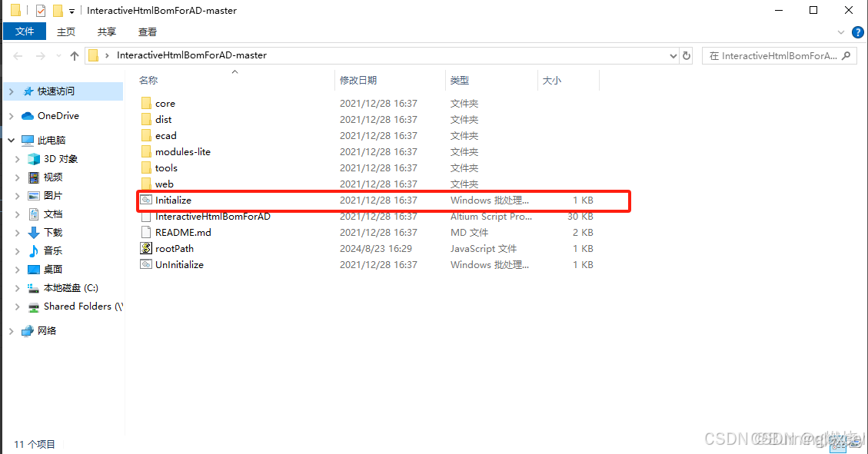Select the ecad folder icon
This screenshot has height=454, width=868.
coord(146,135)
